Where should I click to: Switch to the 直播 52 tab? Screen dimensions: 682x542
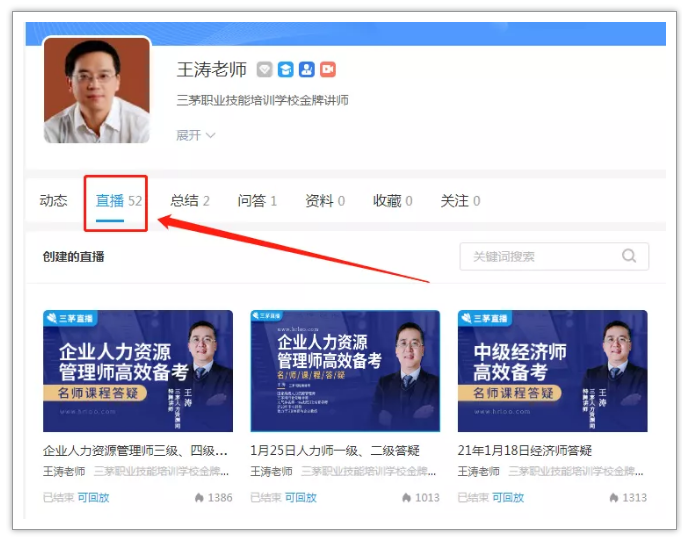click(x=119, y=201)
